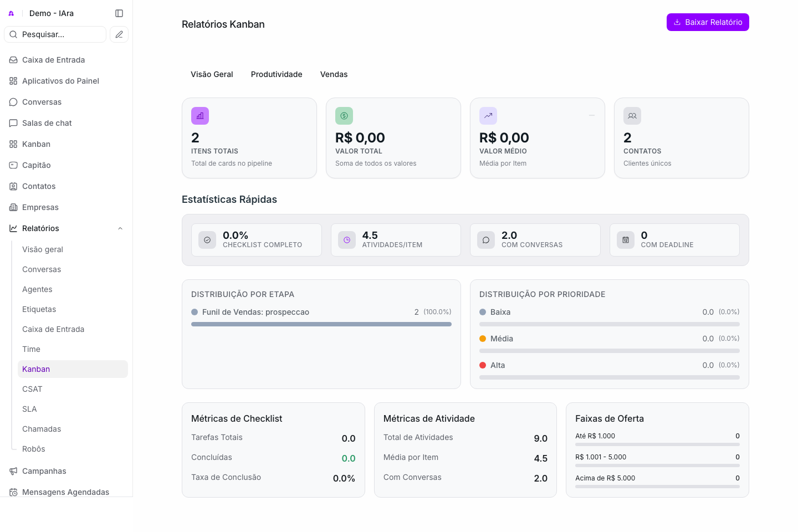Switch to the Produtividade tab

(x=277, y=74)
